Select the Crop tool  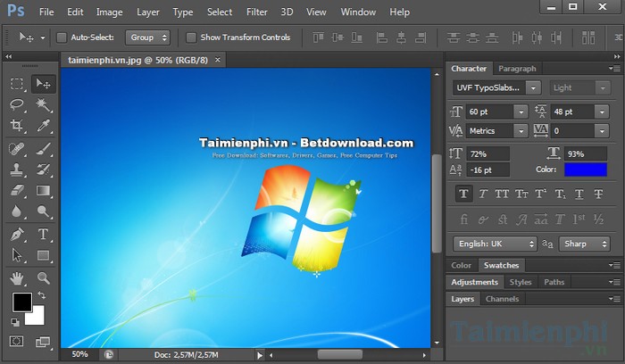(x=17, y=127)
